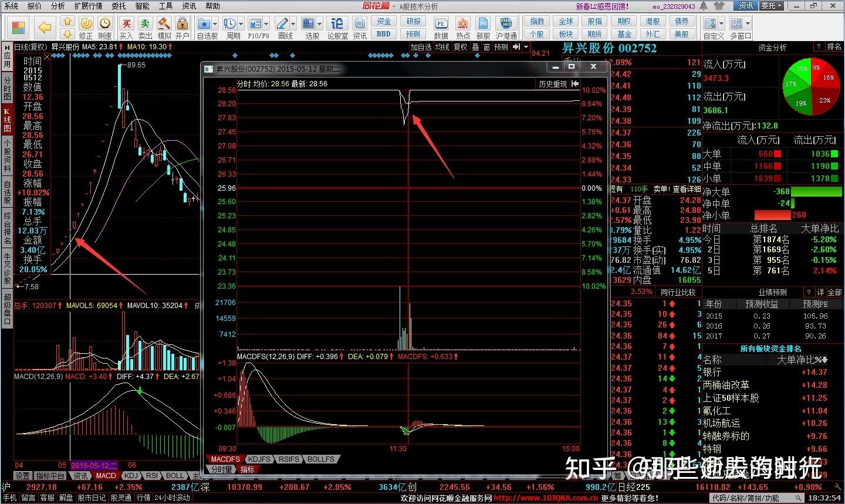Screen dimensions: 845x504
Task: Switch to the KDJ indicator tab
Action: coord(131,476)
